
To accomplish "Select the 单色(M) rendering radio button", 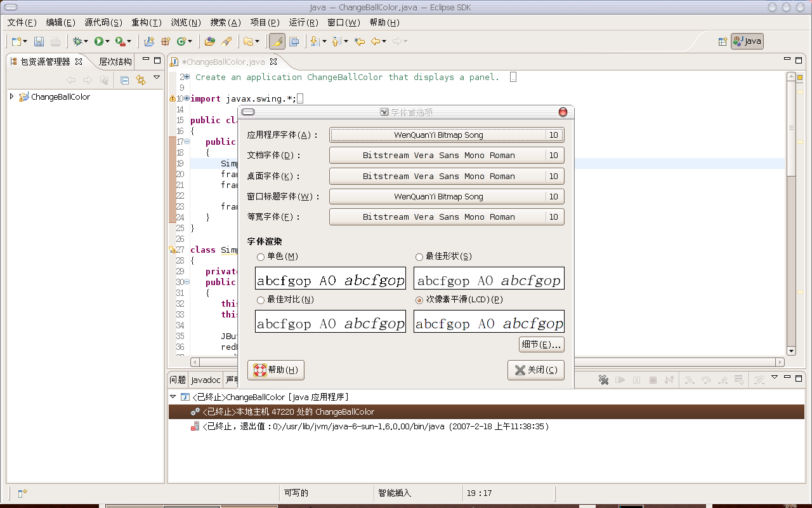I will [x=261, y=257].
